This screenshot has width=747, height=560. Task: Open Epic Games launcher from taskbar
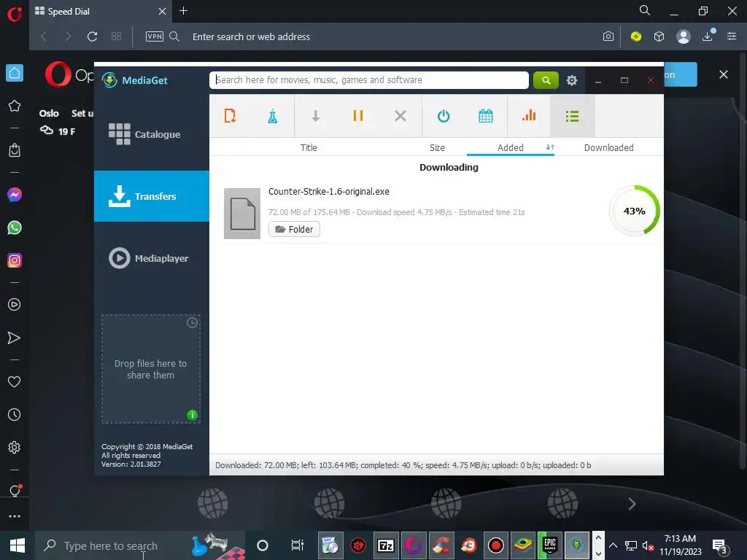click(550, 545)
